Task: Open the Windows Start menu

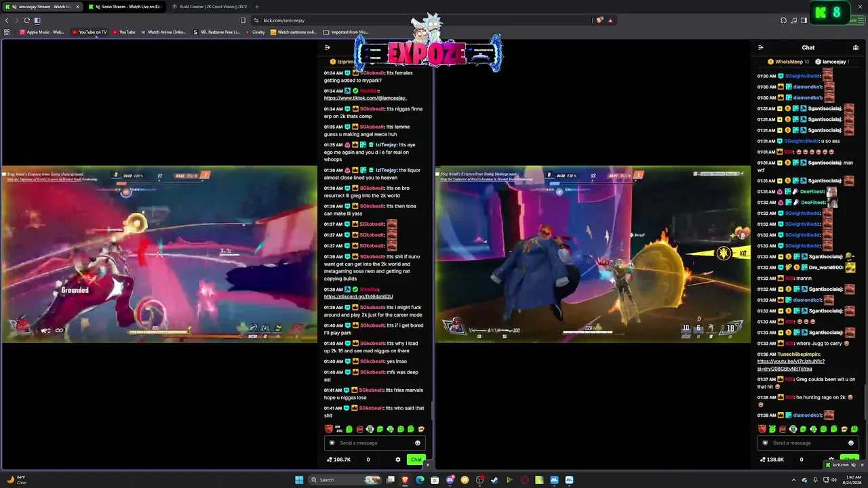Action: point(299,480)
